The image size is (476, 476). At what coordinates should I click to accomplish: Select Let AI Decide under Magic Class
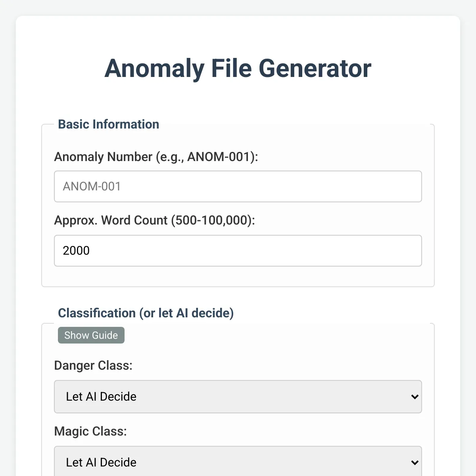pos(101,463)
